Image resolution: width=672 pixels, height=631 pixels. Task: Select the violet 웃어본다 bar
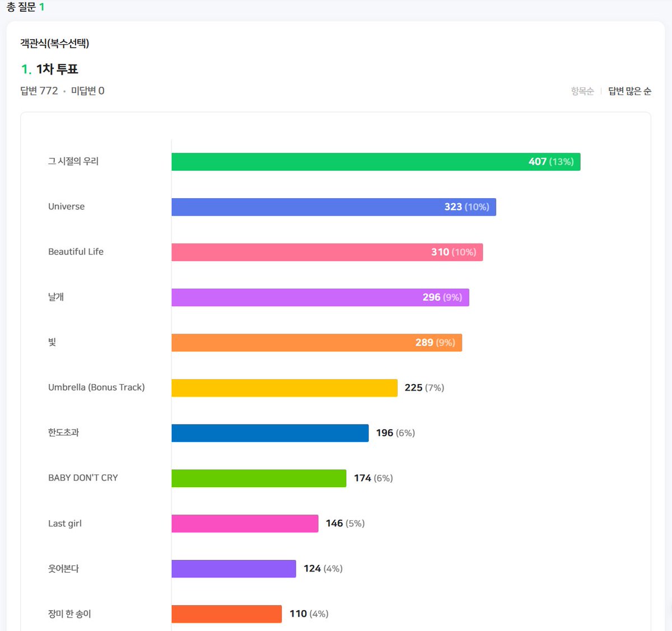(234, 569)
